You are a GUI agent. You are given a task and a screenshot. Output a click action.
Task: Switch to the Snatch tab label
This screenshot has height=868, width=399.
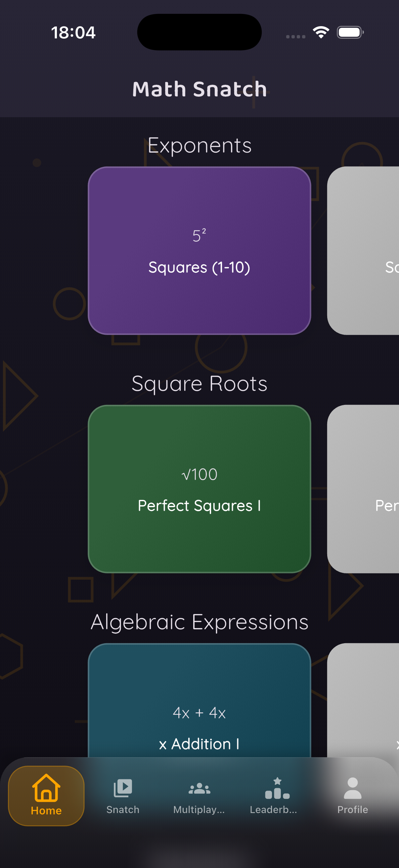point(123,810)
